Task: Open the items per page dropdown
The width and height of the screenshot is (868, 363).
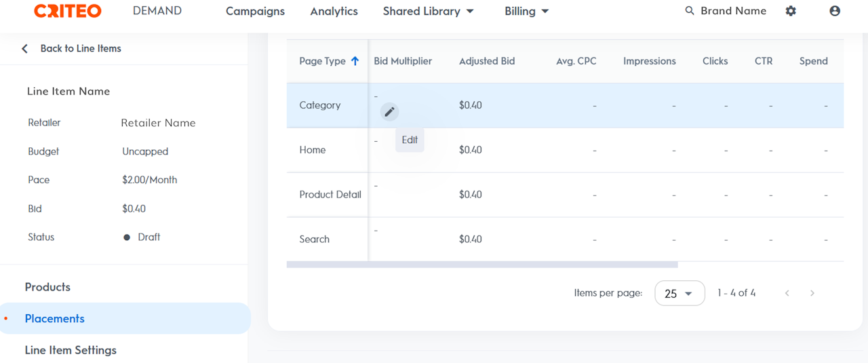Action: [x=679, y=293]
